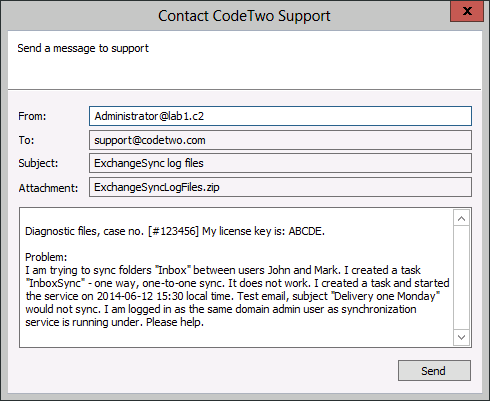490x401 pixels.
Task: Click the up arrow of message scrollbar
Action: (461, 219)
